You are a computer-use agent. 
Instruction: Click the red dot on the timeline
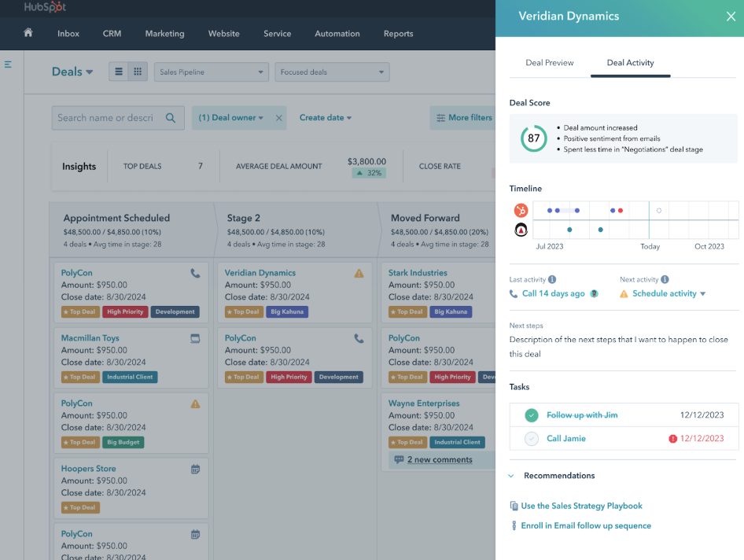(x=621, y=210)
